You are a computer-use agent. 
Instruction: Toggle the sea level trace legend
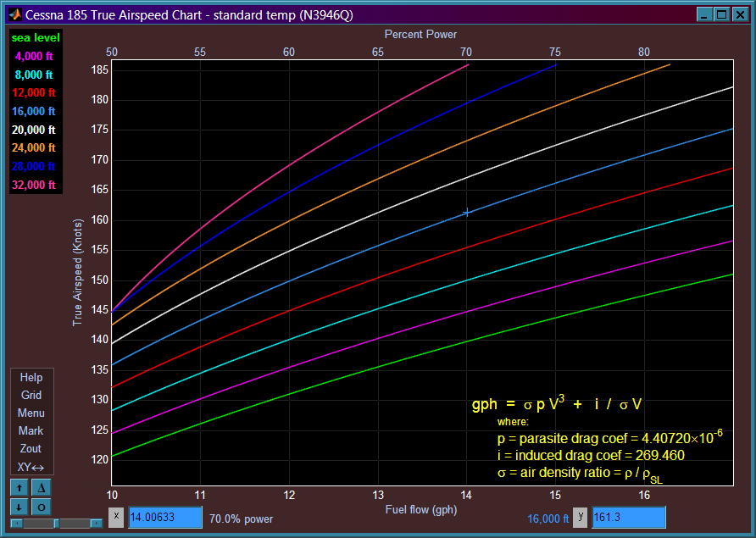36,37
